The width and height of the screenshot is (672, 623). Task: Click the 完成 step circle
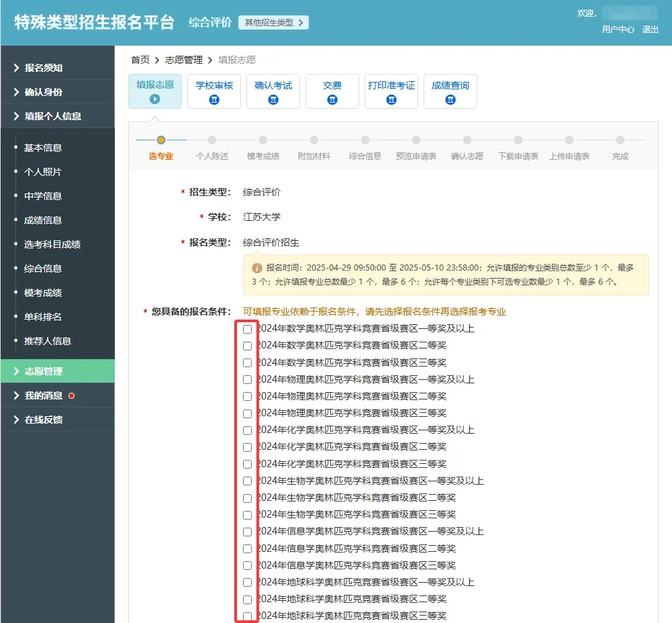(620, 140)
